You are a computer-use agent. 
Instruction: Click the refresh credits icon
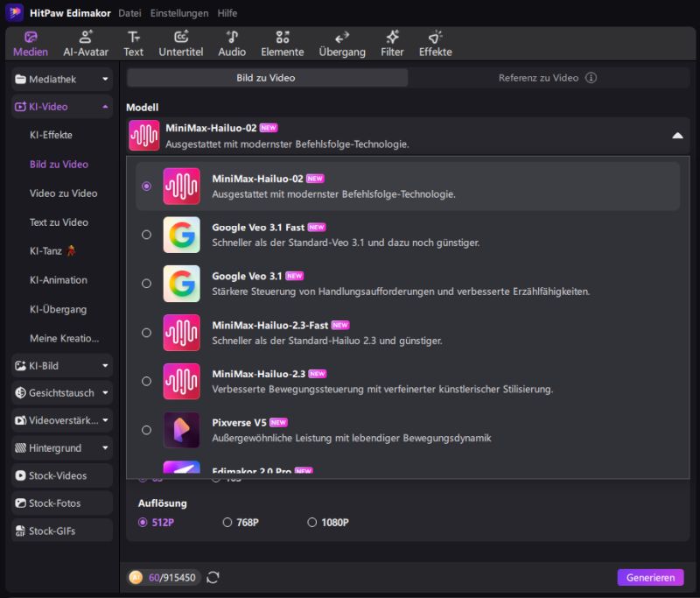point(213,577)
